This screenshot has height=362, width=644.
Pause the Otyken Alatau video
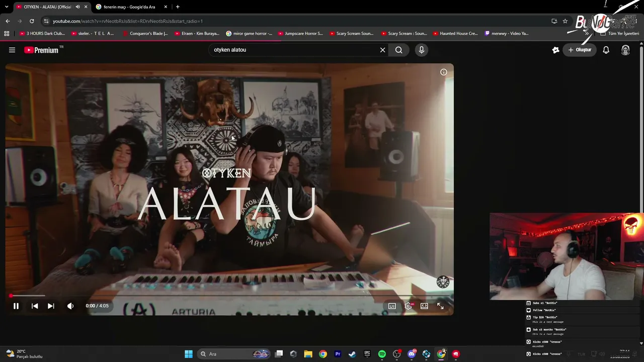[x=16, y=306]
